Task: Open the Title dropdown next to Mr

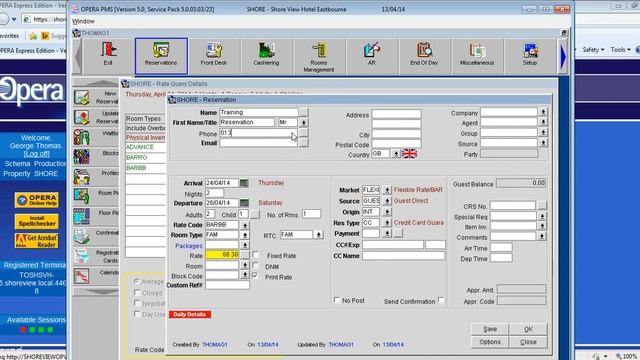Action: 303,122
